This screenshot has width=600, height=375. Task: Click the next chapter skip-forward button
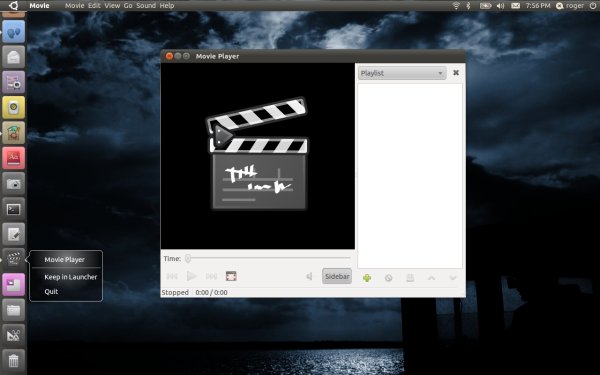211,276
